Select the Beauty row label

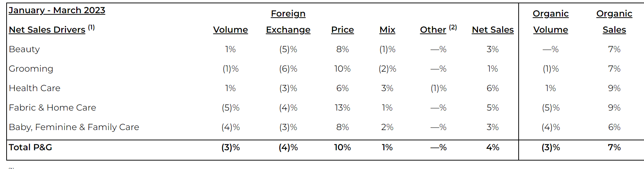click(x=24, y=49)
